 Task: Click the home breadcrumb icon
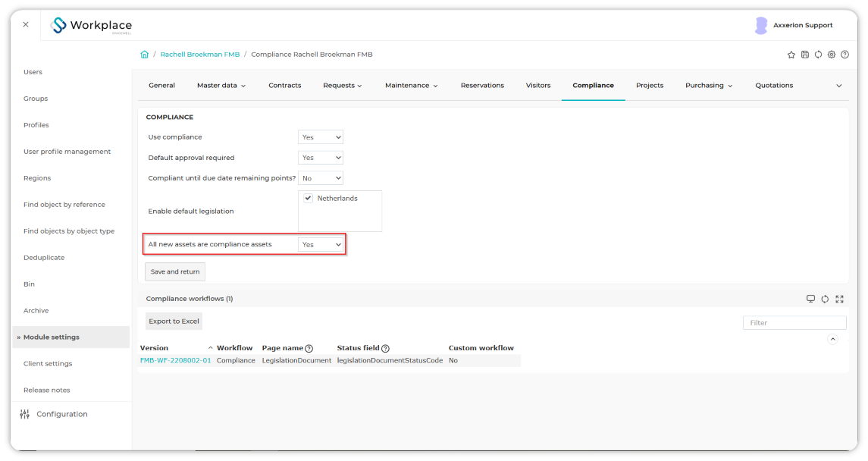pyautogui.click(x=145, y=55)
